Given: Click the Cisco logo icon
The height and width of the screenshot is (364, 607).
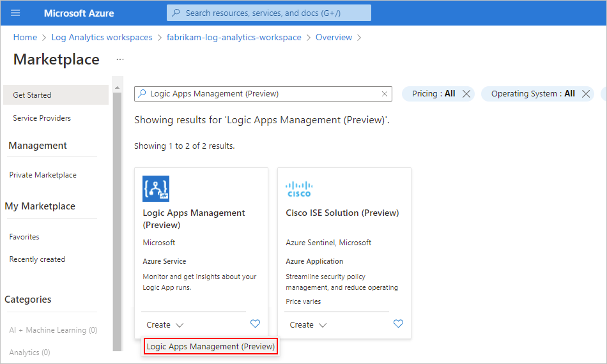Looking at the screenshot, I should coord(299,189).
